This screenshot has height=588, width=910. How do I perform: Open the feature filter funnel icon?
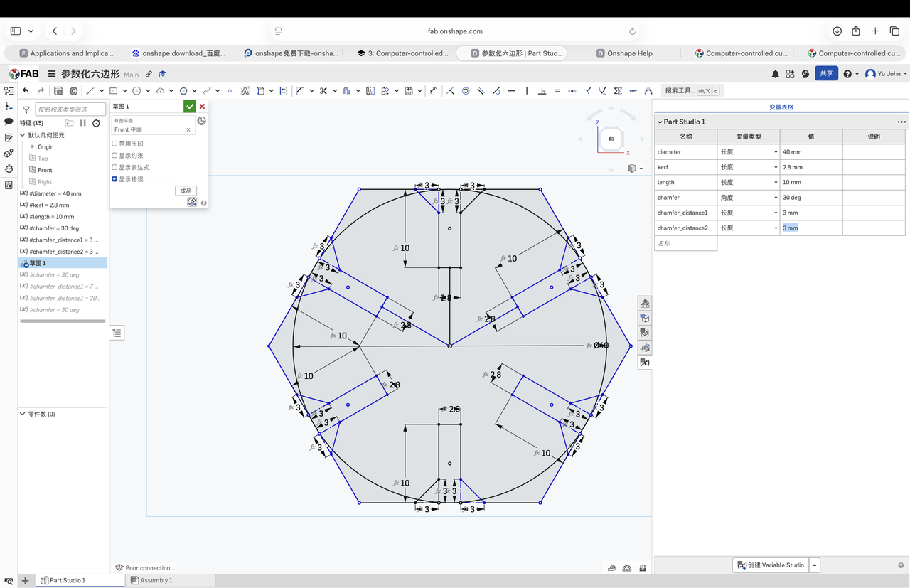pos(26,109)
